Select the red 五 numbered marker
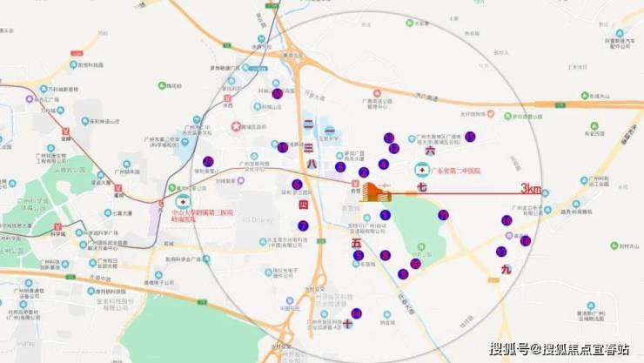 [x=356, y=243]
